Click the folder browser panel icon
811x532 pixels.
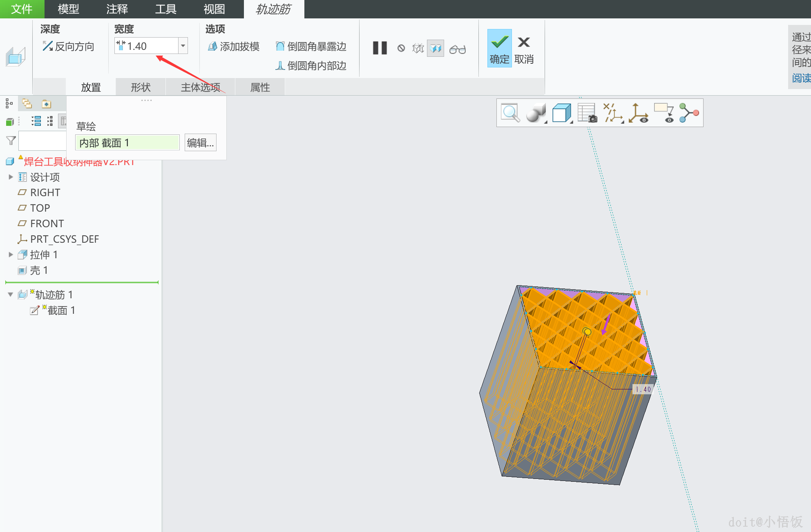coord(27,104)
